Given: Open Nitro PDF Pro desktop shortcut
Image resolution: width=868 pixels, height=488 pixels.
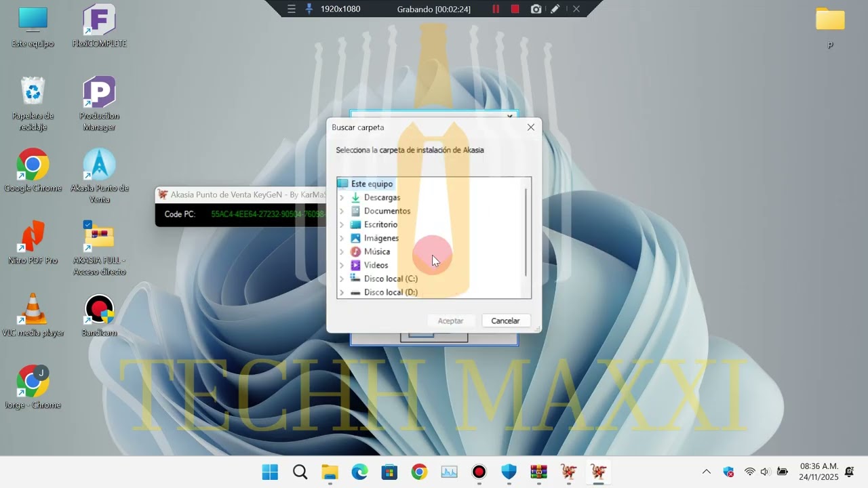Looking at the screenshot, I should (33, 243).
